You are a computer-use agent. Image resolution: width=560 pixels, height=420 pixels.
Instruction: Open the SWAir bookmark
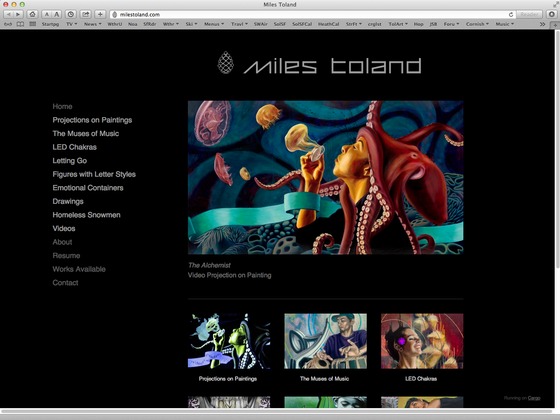pyautogui.click(x=261, y=24)
